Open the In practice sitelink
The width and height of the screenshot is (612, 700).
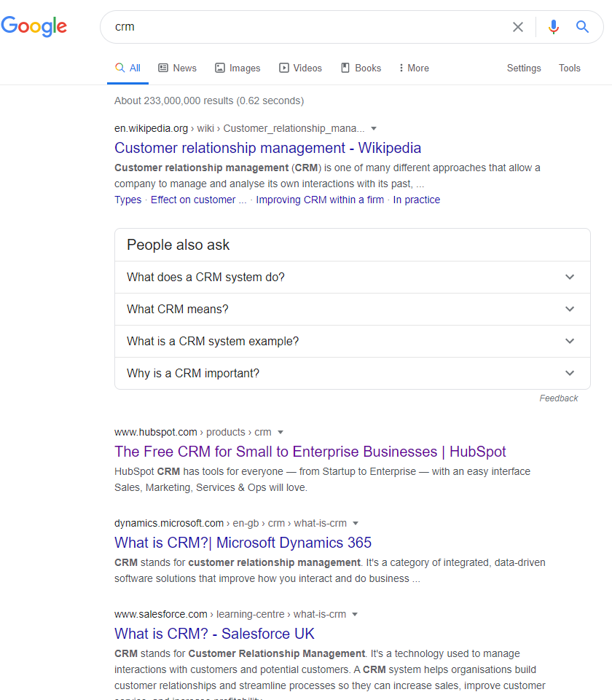(x=416, y=200)
